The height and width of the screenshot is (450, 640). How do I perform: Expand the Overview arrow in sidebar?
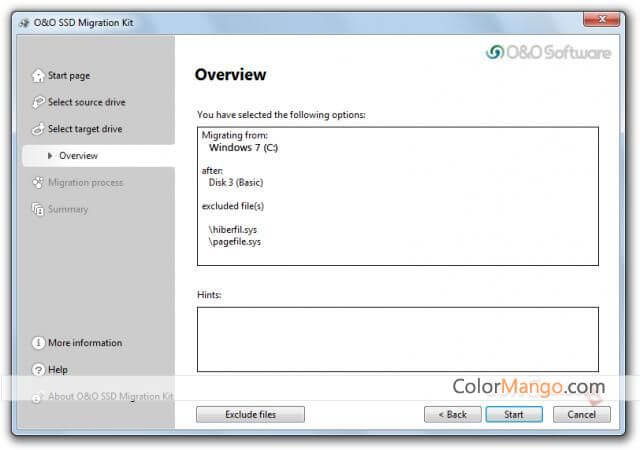(51, 156)
